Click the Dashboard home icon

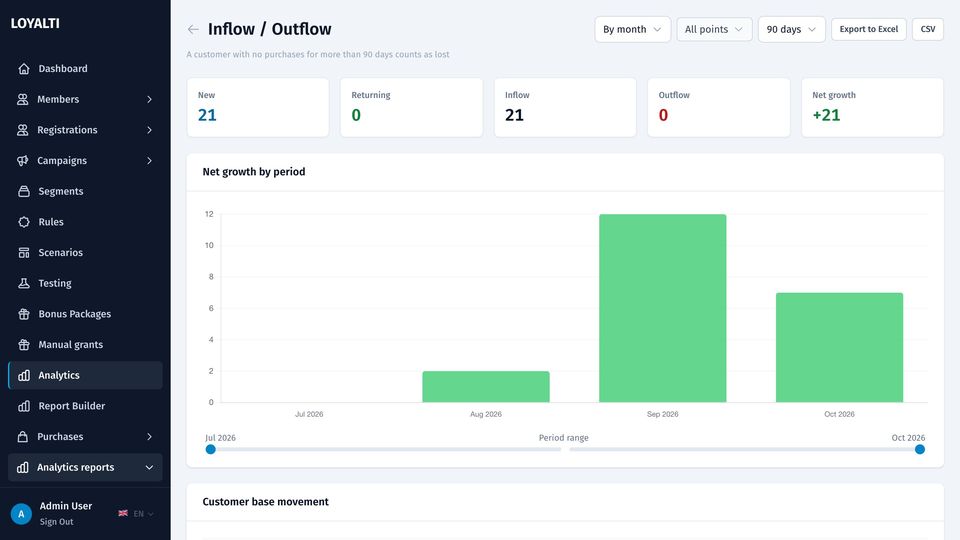coord(24,69)
